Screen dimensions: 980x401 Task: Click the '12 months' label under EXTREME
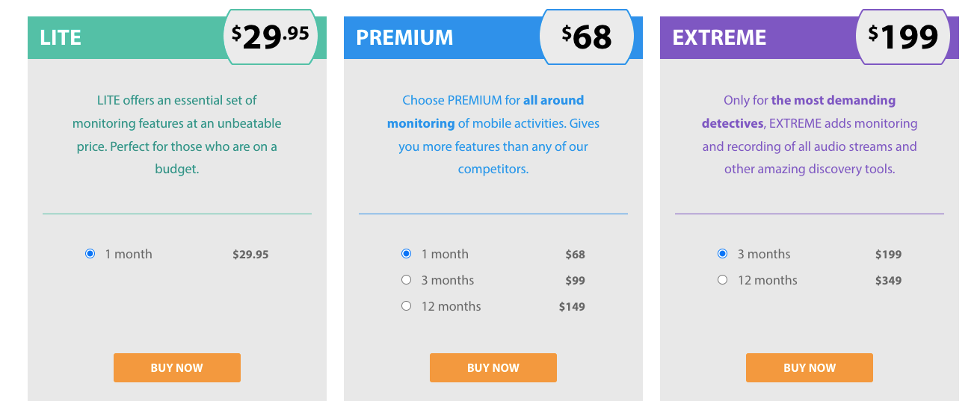[767, 280]
